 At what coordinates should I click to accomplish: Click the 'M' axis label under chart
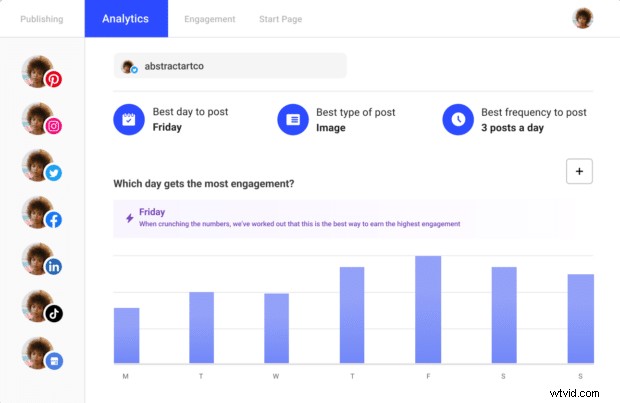125,376
